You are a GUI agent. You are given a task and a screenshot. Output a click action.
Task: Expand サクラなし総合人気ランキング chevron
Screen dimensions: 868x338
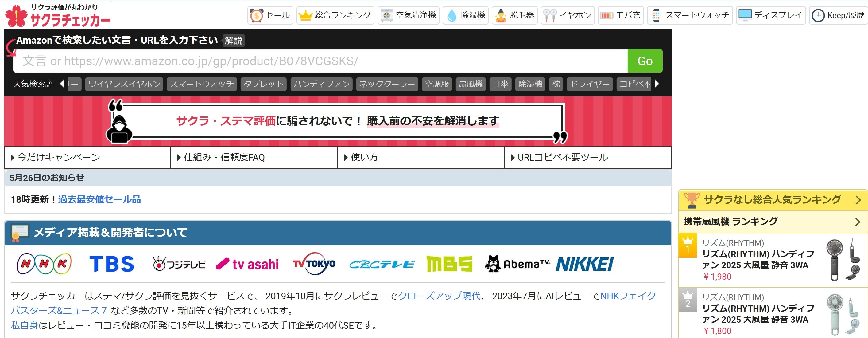(x=858, y=200)
